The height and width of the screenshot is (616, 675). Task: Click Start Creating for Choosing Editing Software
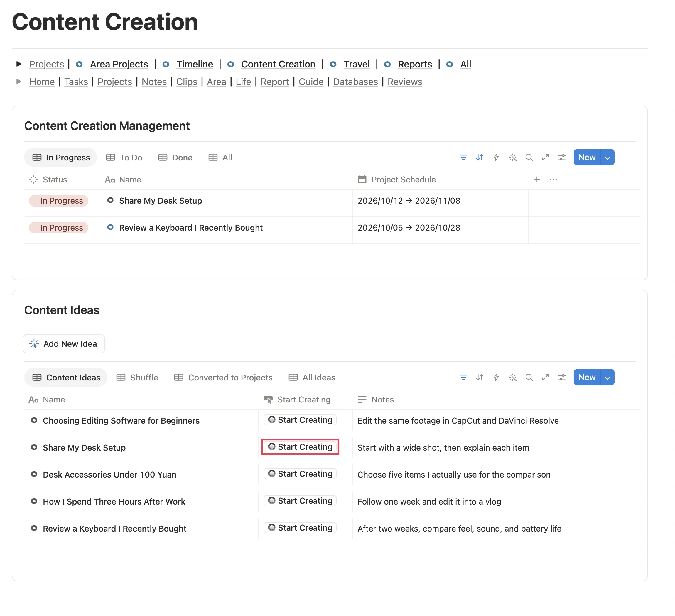coord(300,419)
